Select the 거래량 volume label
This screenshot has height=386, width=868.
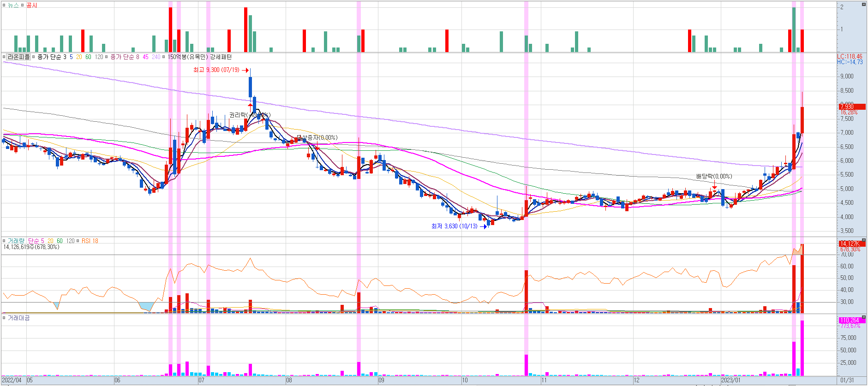click(16, 241)
